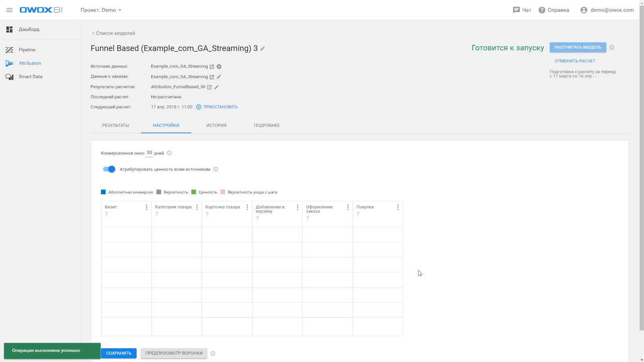Open options menu for Покупка step
Screen dimensions: 644x362
click(x=398, y=208)
